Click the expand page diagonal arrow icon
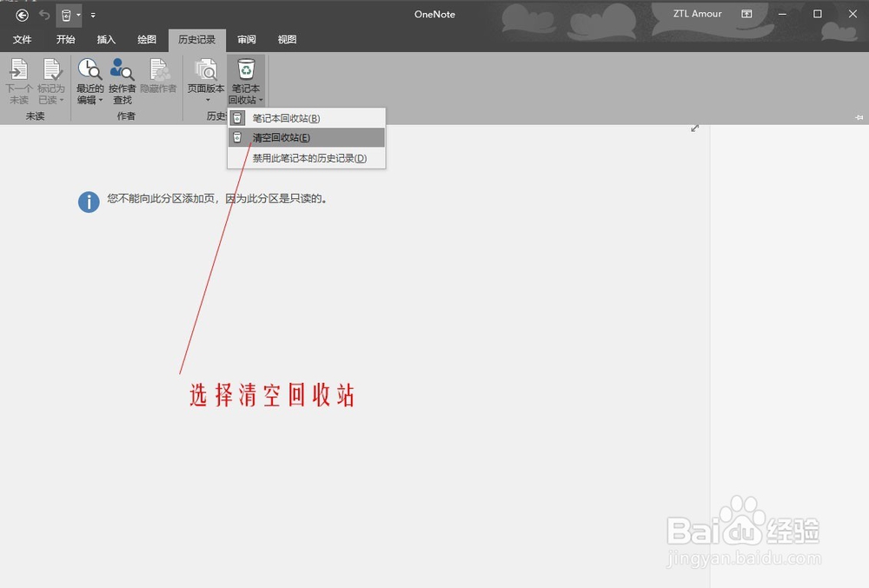Screen dimensions: 869x588 coord(695,129)
